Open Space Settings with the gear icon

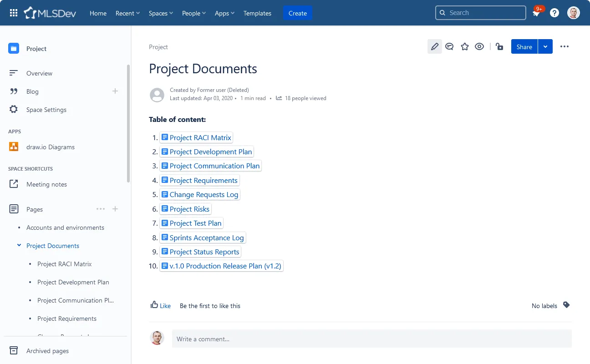[x=14, y=109]
